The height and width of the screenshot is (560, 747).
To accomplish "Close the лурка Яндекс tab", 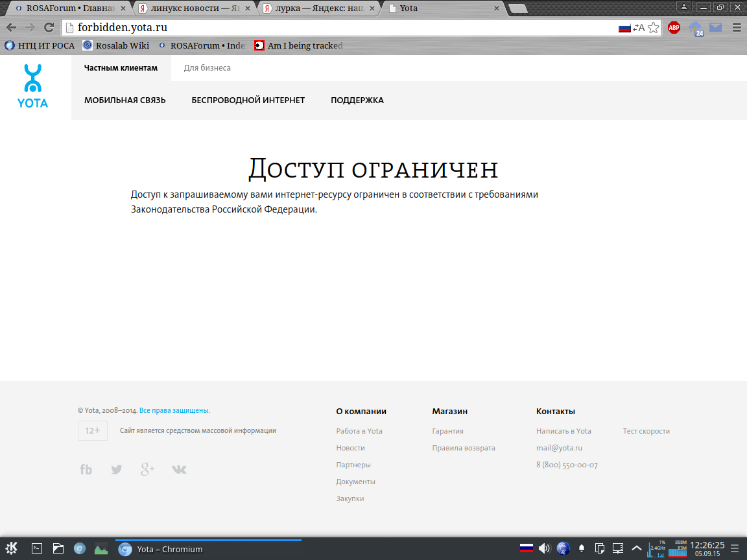I will [x=372, y=8].
